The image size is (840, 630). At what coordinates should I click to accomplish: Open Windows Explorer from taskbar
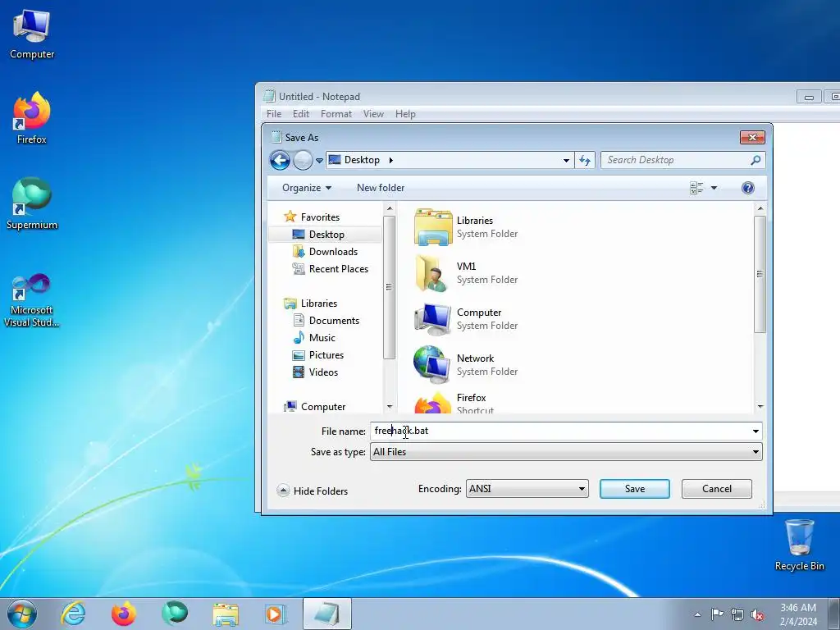(226, 614)
